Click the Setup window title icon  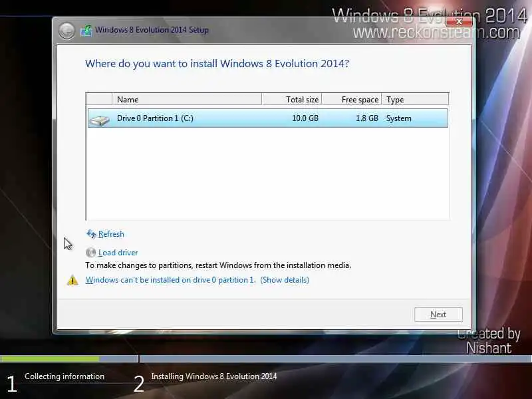(86, 31)
